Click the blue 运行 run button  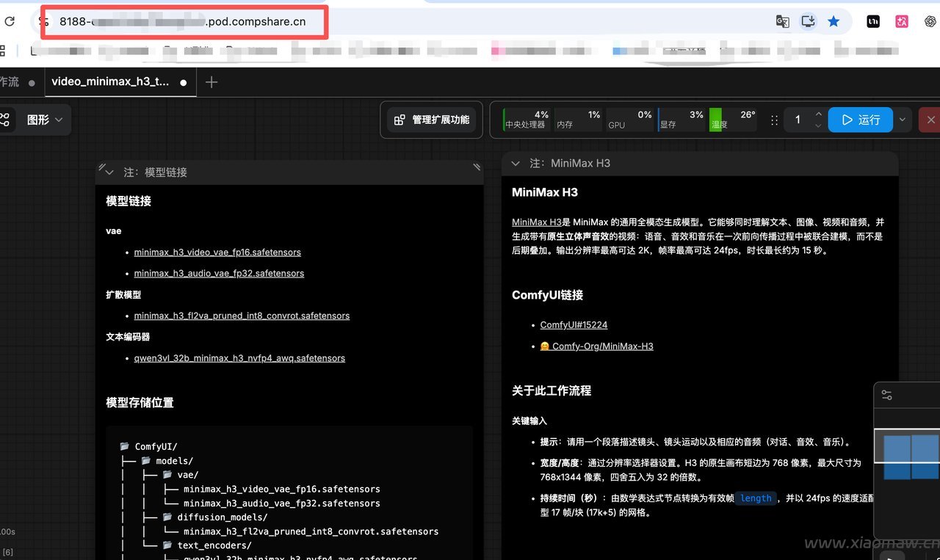tap(861, 120)
